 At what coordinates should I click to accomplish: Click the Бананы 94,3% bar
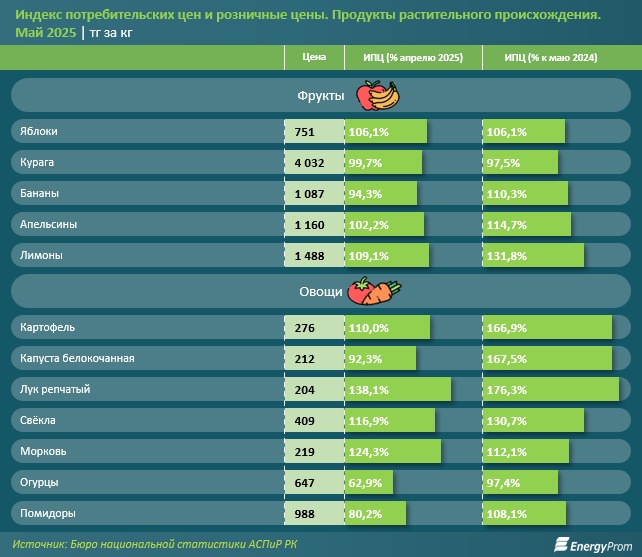(x=381, y=193)
